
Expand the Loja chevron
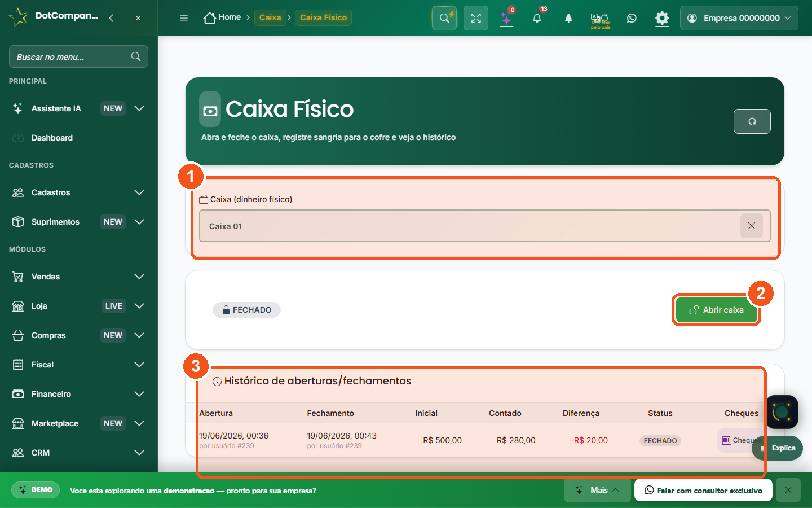click(x=139, y=306)
